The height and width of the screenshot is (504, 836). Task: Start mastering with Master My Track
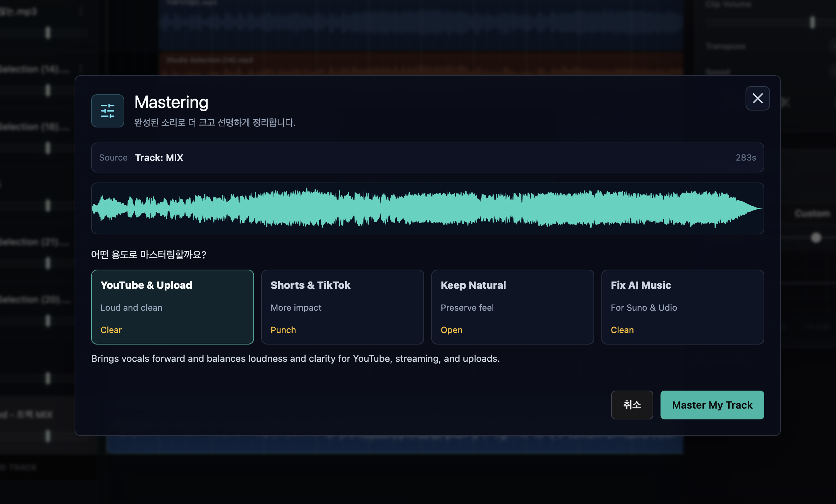pyautogui.click(x=712, y=405)
